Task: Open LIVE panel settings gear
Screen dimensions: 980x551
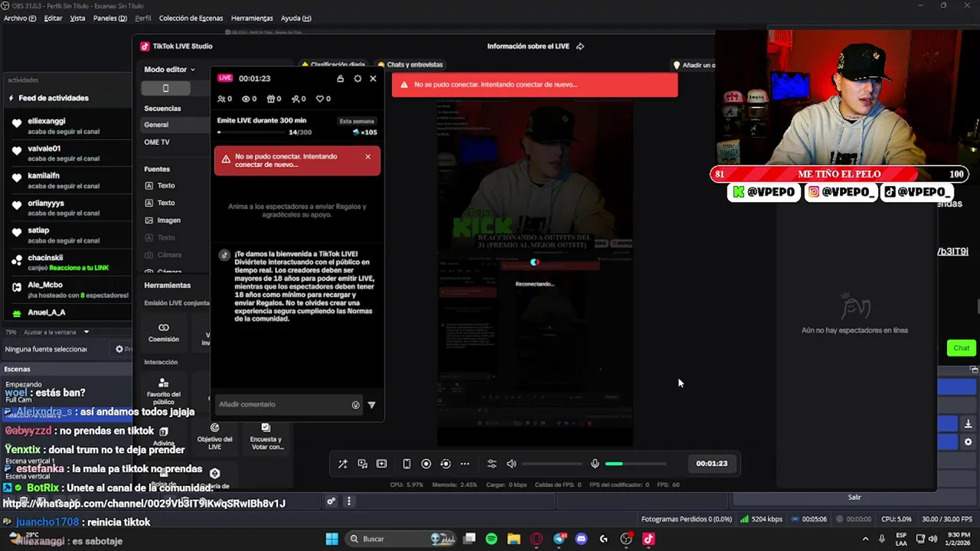Action: click(358, 79)
